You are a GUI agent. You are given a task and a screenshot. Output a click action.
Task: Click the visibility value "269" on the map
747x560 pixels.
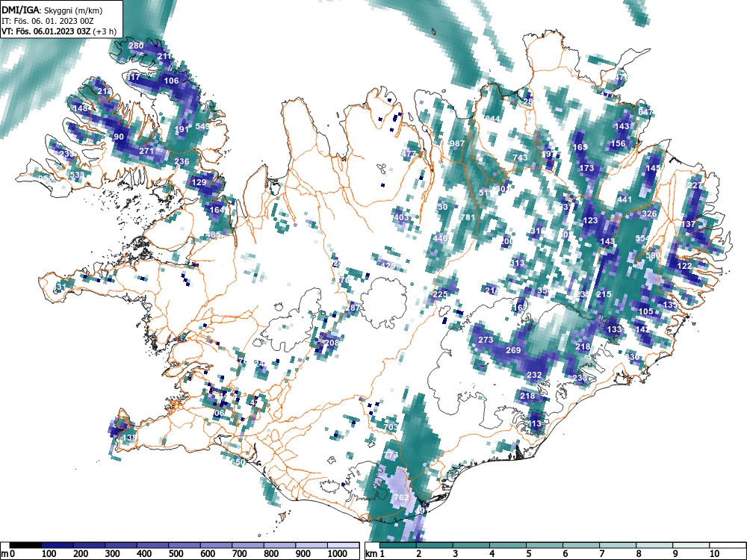[513, 350]
